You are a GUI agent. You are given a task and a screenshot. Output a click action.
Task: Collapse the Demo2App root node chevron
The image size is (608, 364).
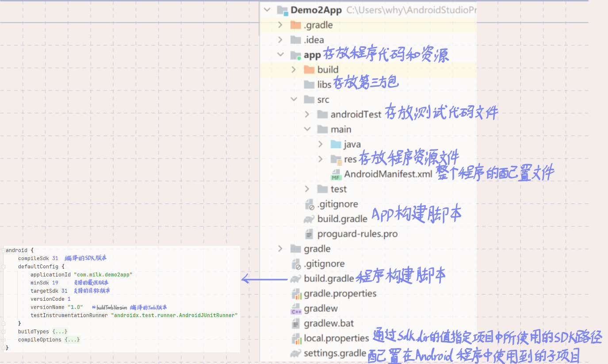point(267,10)
